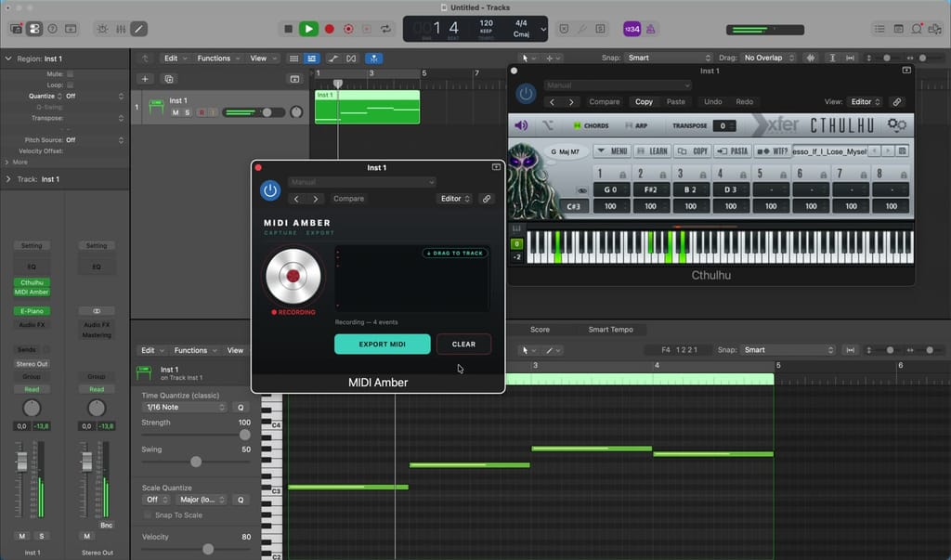Click the green Play button in transport
Image resolution: width=951 pixels, height=560 pixels.
click(308, 29)
